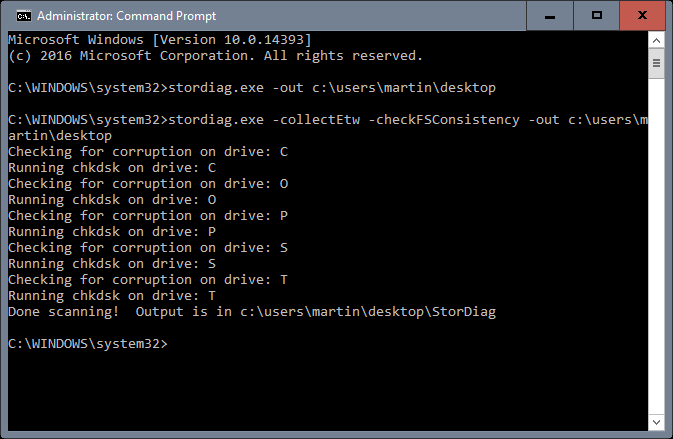Maximize the Command Prompt window
Screen dimensions: 673x439
[597, 16]
